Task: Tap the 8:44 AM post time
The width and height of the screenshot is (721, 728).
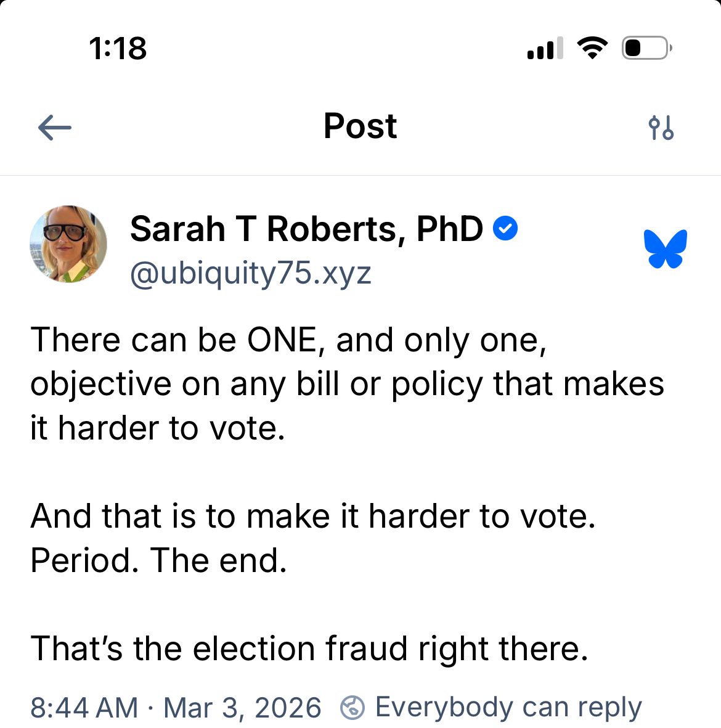Action: 84,708
